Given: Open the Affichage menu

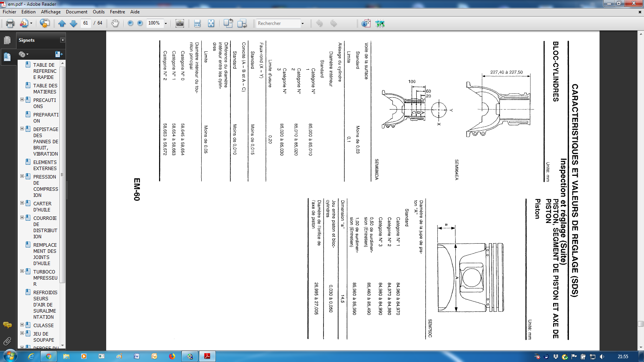Looking at the screenshot, I should [51, 12].
